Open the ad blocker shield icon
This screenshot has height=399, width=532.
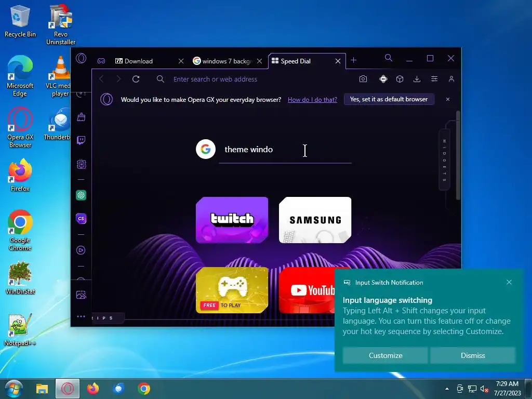pyautogui.click(x=383, y=79)
